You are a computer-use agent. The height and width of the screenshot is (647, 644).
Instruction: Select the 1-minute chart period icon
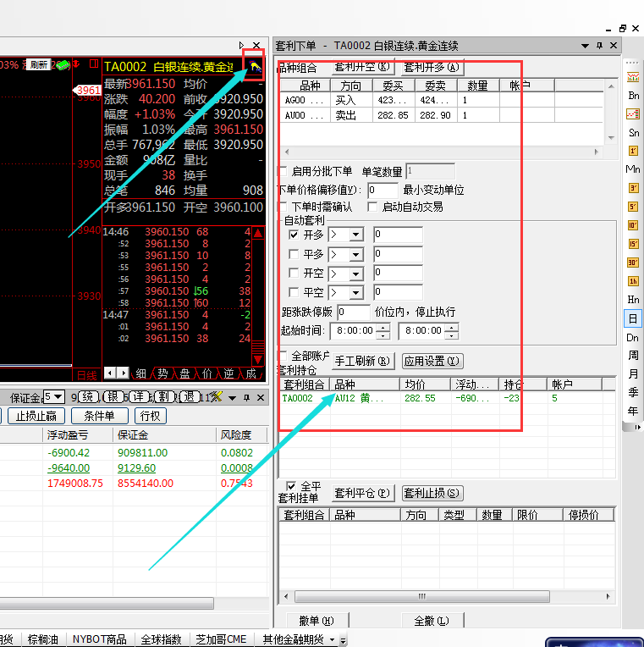coord(633,151)
